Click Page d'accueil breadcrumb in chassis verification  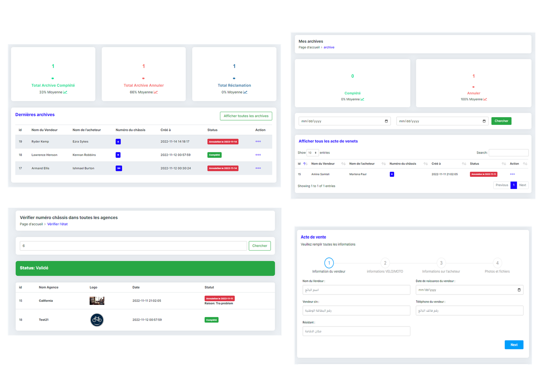(x=31, y=224)
